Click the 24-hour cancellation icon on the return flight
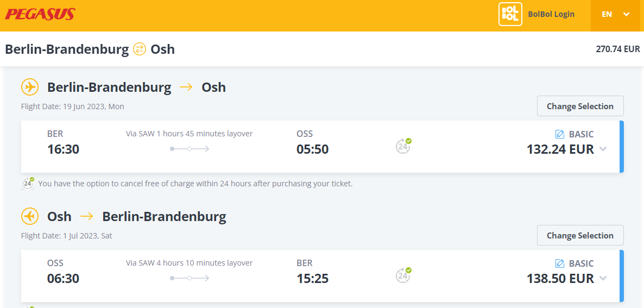 tap(403, 275)
